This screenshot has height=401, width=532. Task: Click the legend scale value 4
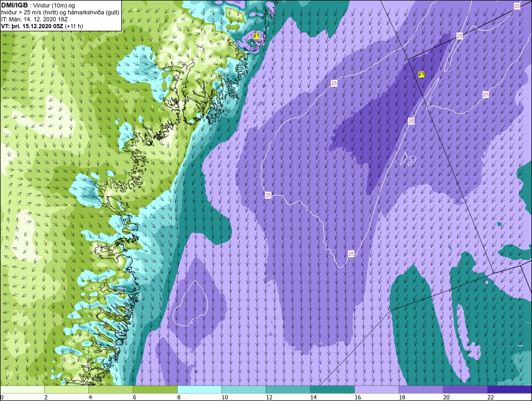point(90,397)
